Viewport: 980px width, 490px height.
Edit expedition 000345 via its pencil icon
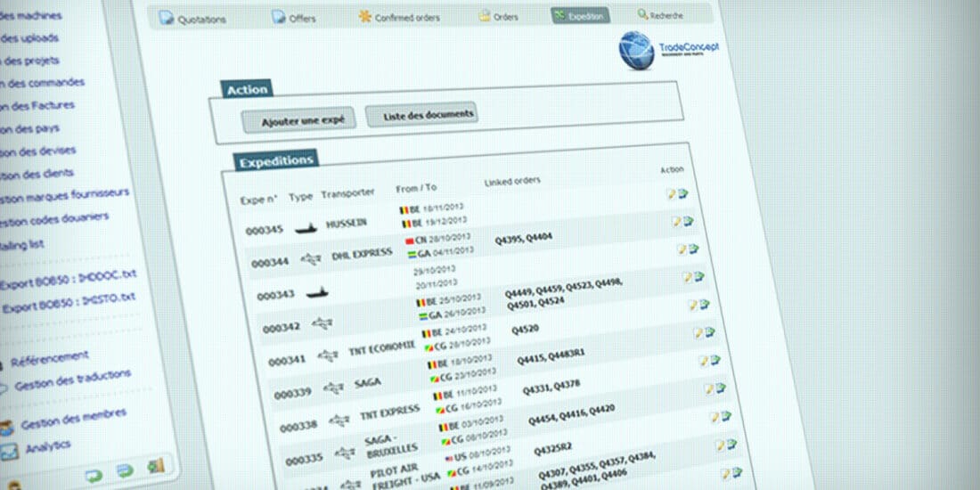[671, 194]
